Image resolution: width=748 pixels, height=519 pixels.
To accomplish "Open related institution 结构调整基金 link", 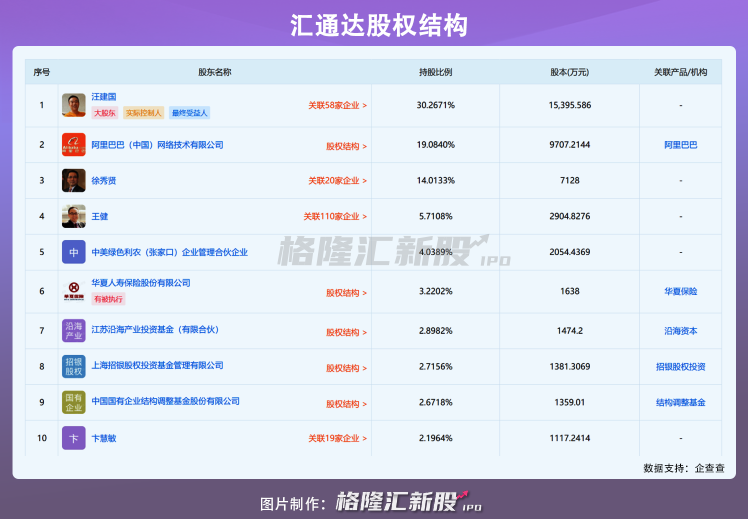I will pyautogui.click(x=681, y=402).
